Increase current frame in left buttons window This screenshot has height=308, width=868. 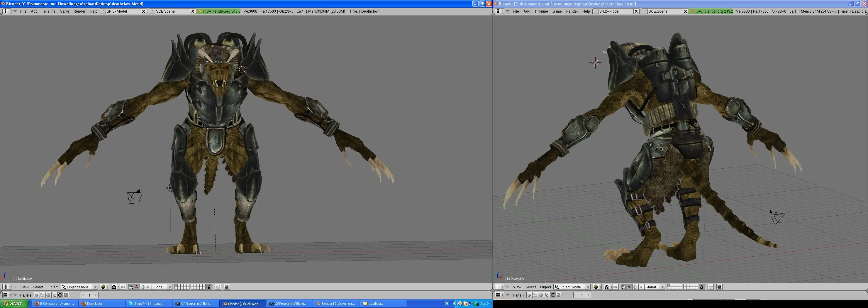(96, 295)
